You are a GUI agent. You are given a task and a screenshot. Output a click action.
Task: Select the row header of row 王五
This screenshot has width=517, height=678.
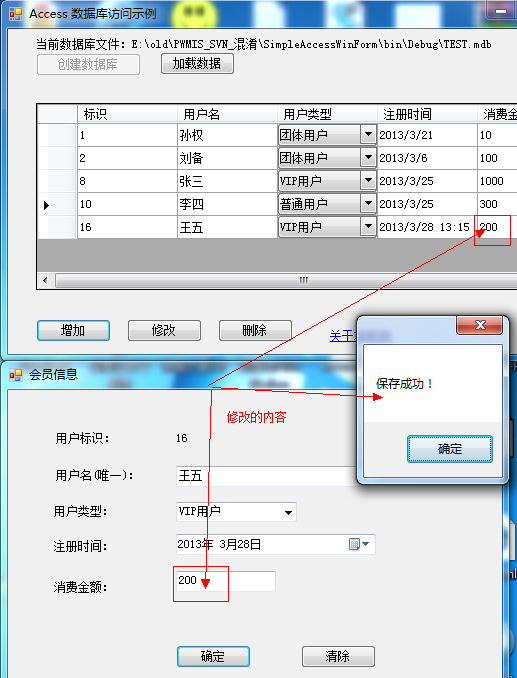point(57,227)
